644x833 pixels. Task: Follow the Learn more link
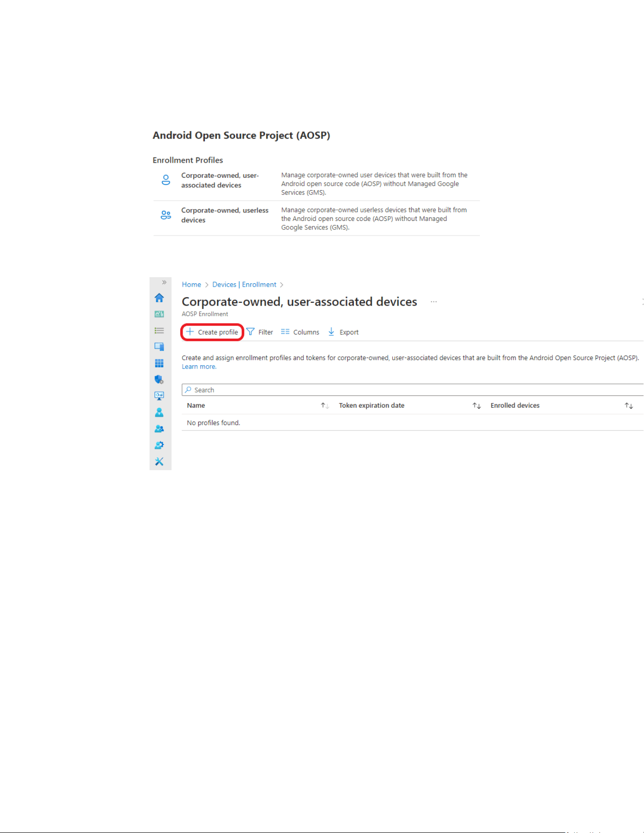[x=199, y=367]
